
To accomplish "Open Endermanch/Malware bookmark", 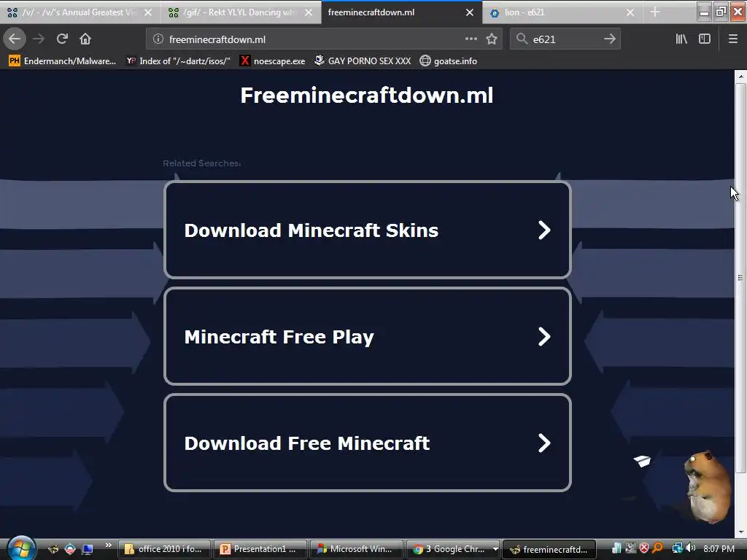I will 63,61.
